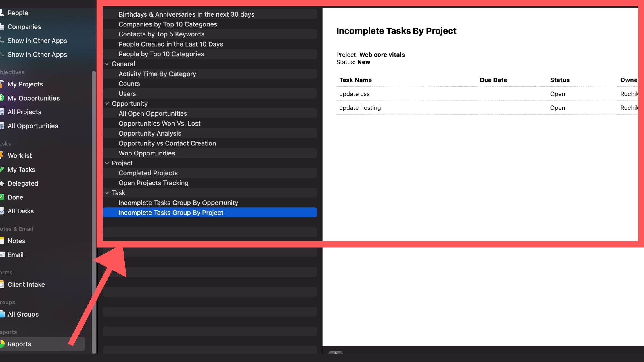Open Birthdays & Anniversaries in the next 30 days
Screen dimensions: 644x362
pos(210,14)
